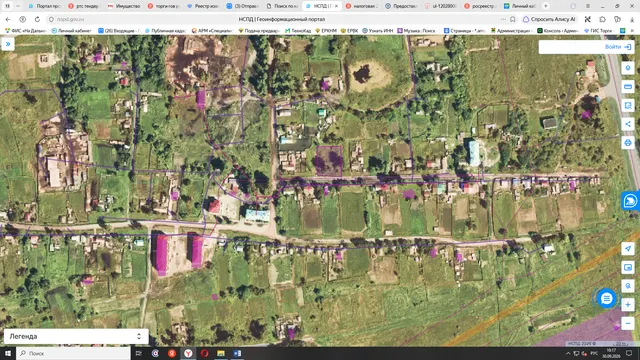Zoom in with the plus button
Screen dimensions: 640x360
coord(628,304)
